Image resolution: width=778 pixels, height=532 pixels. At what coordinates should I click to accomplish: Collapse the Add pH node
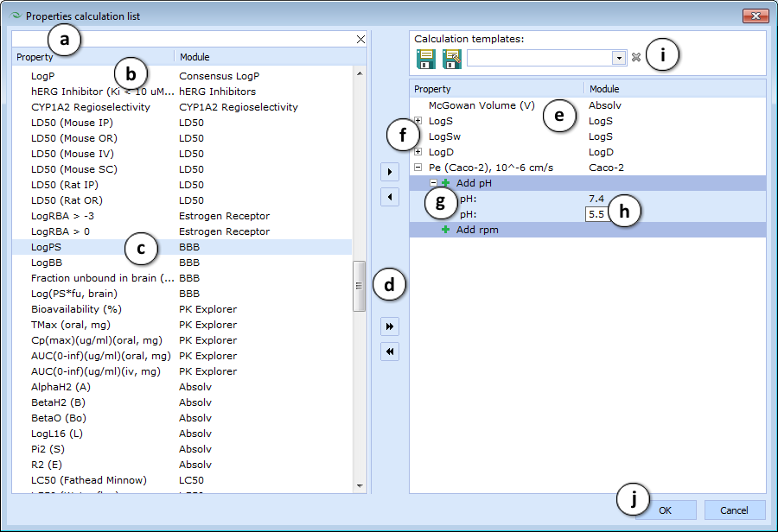[433, 183]
